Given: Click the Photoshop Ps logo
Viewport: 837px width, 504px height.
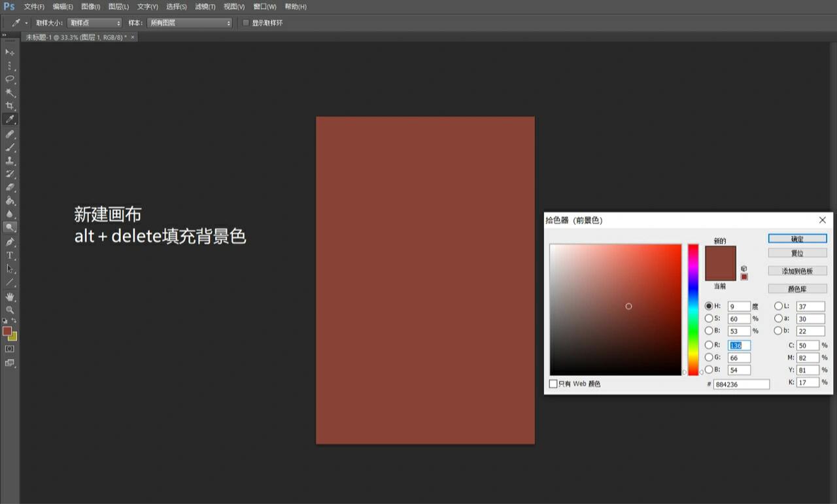Looking at the screenshot, I should coord(9,7).
